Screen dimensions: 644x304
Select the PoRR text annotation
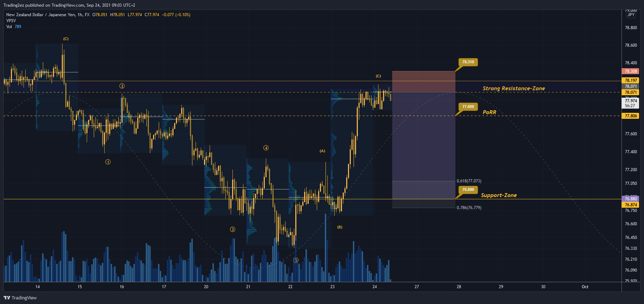pyautogui.click(x=489, y=112)
